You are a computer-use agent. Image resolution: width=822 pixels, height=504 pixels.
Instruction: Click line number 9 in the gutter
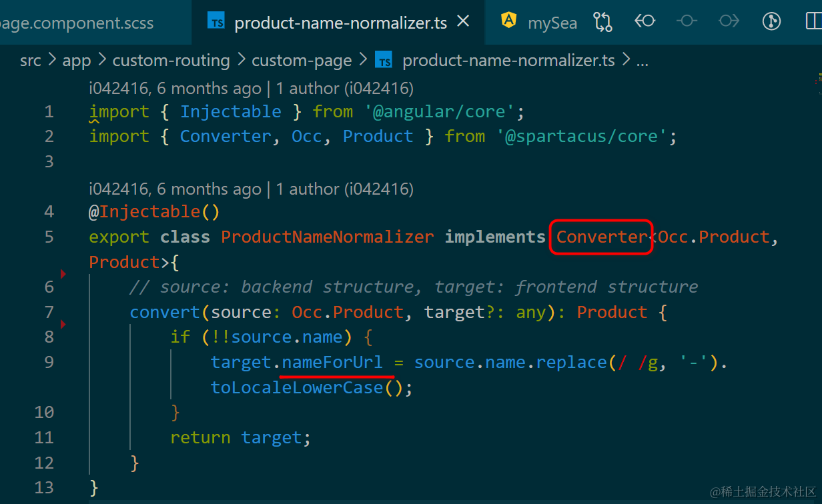click(49, 362)
